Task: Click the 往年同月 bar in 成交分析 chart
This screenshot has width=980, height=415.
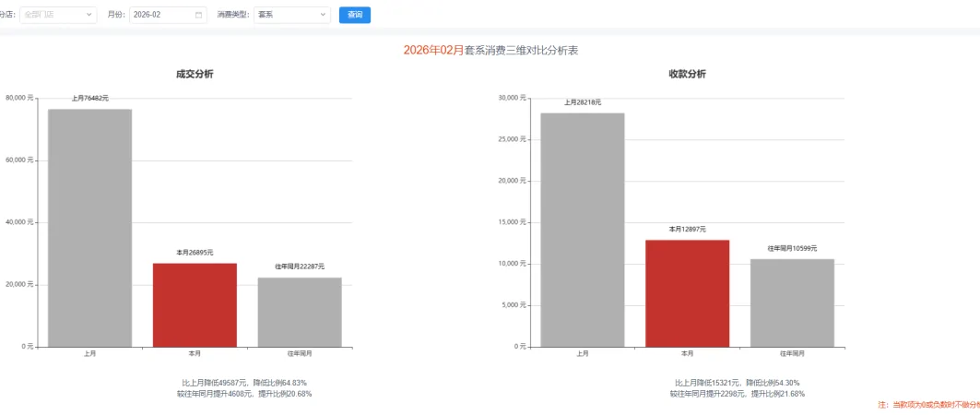Action: [x=300, y=312]
